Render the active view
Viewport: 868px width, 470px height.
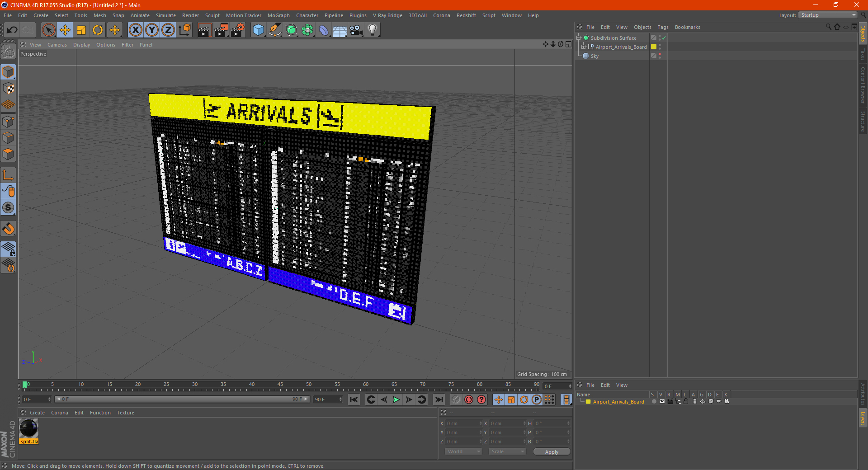[x=204, y=30]
